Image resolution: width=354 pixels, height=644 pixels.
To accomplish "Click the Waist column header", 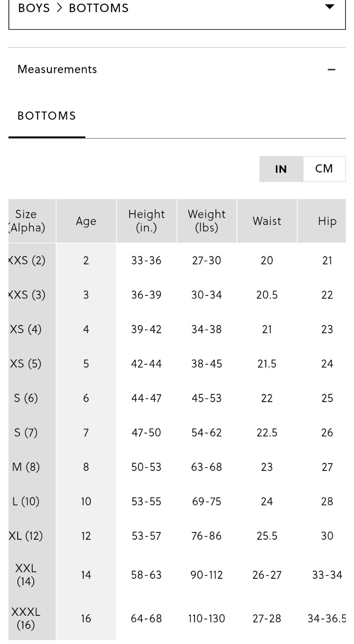I will pyautogui.click(x=267, y=221).
